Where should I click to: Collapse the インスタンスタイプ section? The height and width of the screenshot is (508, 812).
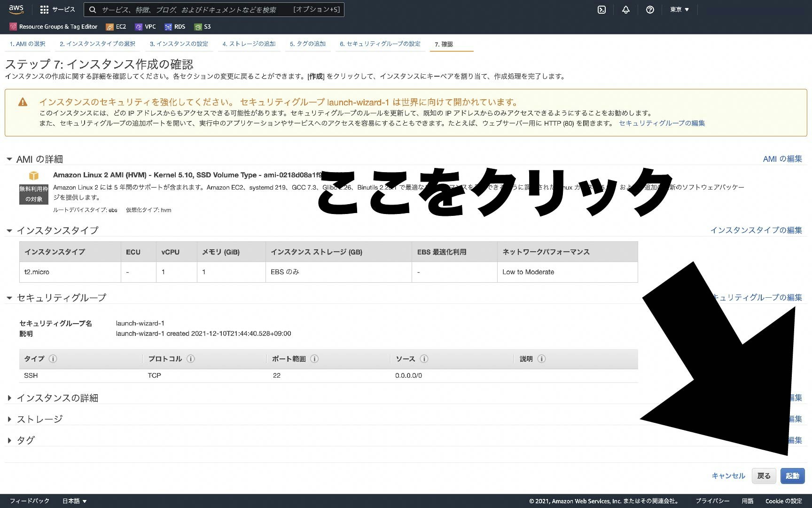[9, 230]
